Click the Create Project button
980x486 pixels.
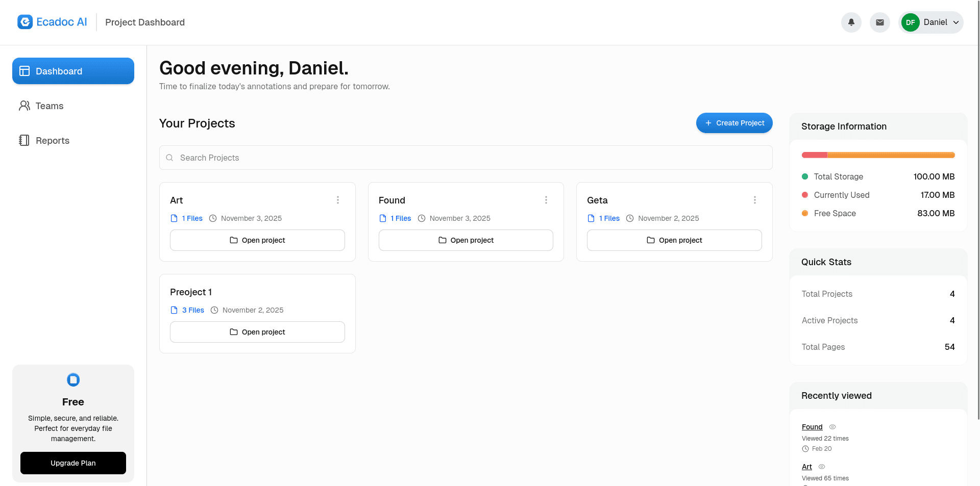[734, 123]
